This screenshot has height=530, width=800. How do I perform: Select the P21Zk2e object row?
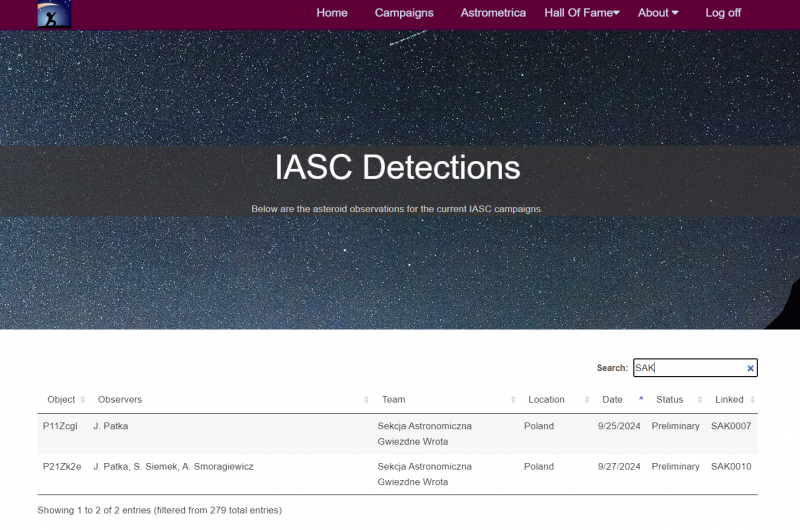tap(61, 467)
